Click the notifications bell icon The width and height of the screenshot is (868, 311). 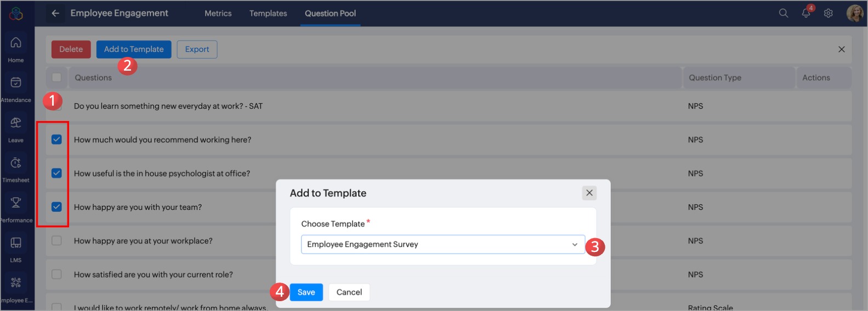point(805,13)
